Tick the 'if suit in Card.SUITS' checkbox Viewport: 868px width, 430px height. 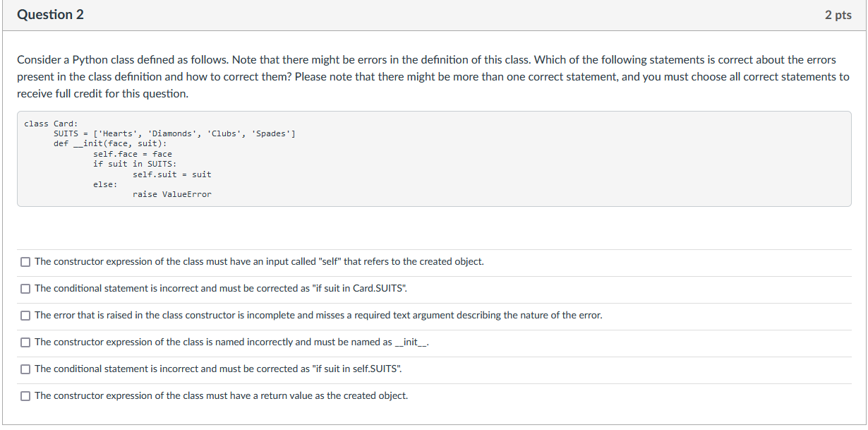(x=25, y=289)
